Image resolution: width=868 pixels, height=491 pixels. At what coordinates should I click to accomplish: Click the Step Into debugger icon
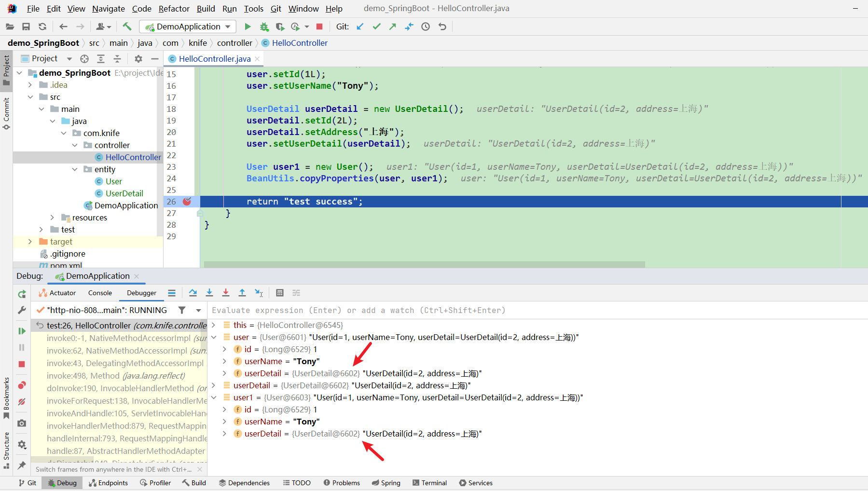click(209, 293)
